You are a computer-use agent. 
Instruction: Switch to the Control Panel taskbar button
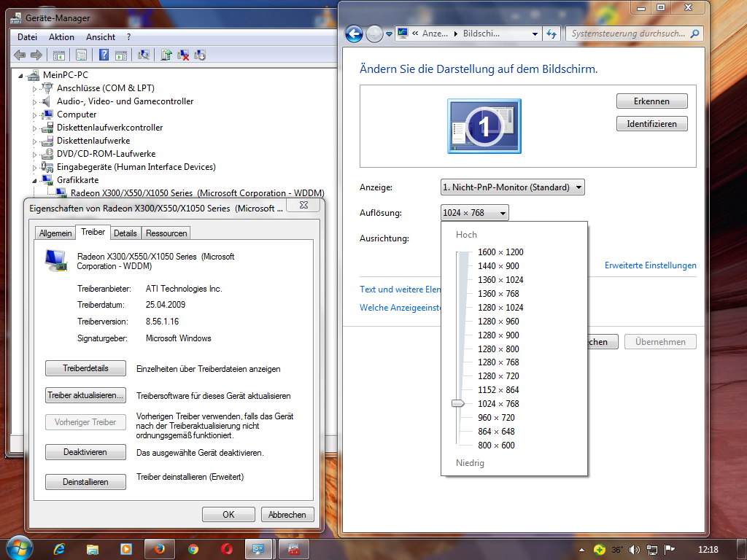259,550
